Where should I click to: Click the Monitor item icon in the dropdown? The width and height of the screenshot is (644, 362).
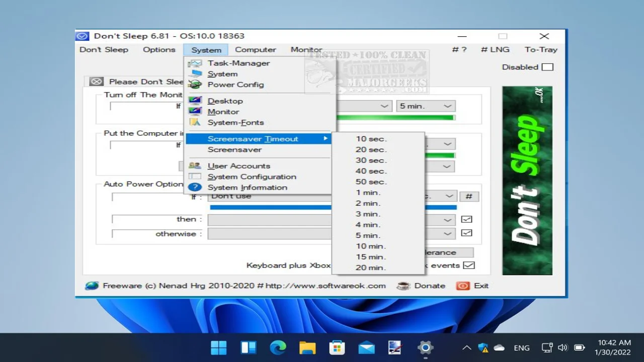195,112
